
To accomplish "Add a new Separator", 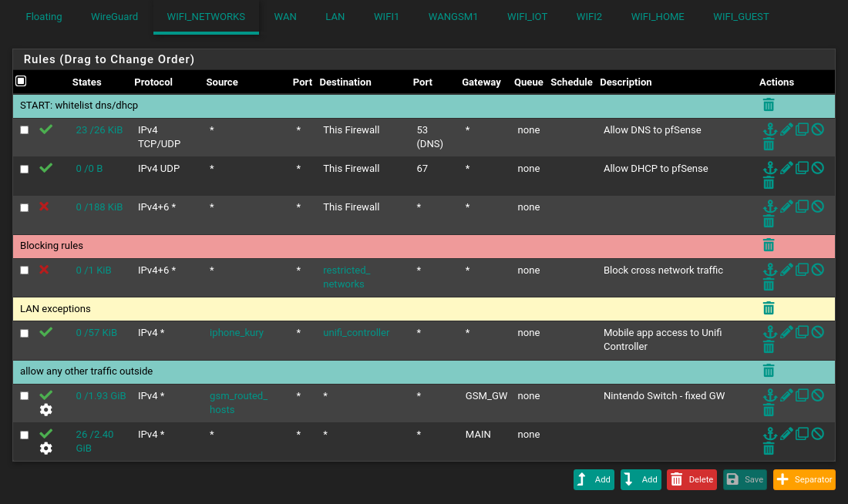I will click(x=804, y=479).
